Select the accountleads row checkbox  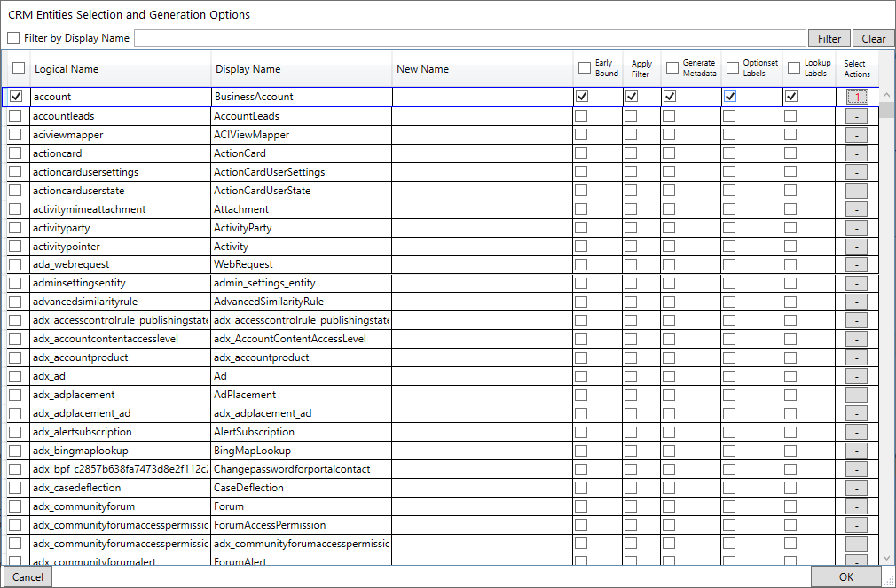coord(15,116)
